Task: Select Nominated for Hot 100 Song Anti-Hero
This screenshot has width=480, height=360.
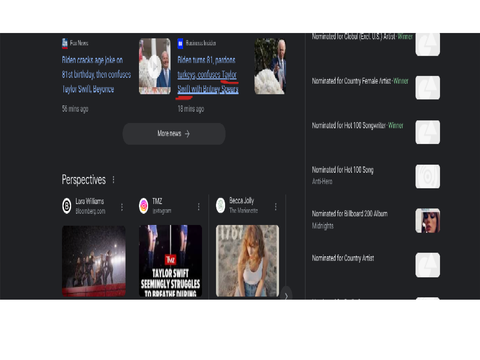Action: (x=376, y=176)
